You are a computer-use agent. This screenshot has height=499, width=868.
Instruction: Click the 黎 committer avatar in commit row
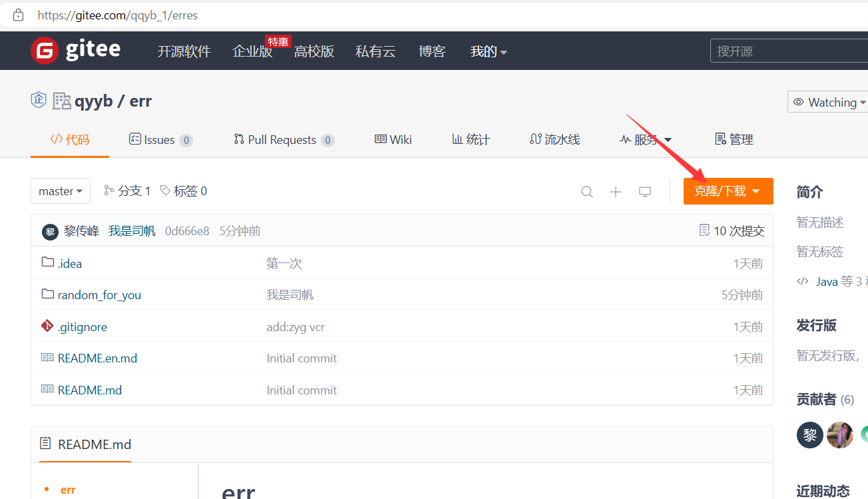(50, 231)
